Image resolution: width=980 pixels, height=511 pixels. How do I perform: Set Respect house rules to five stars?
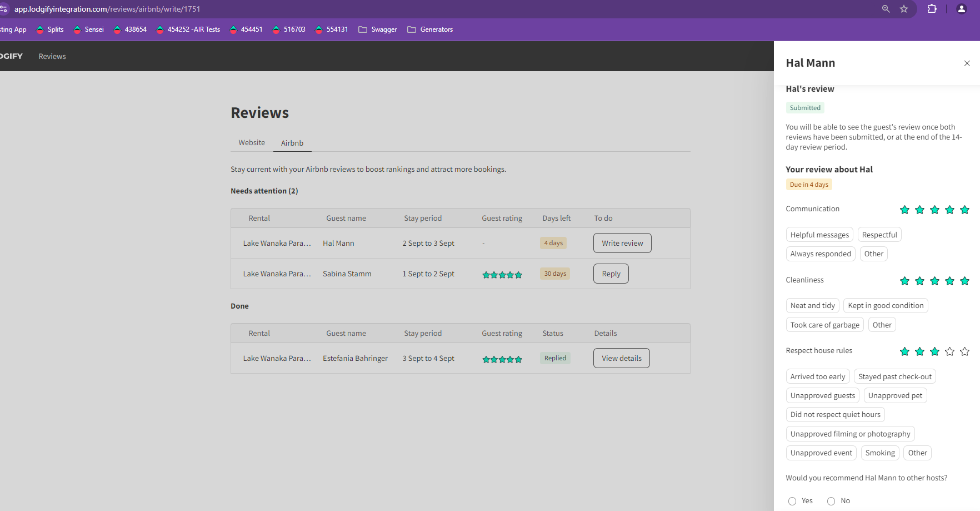tap(964, 351)
